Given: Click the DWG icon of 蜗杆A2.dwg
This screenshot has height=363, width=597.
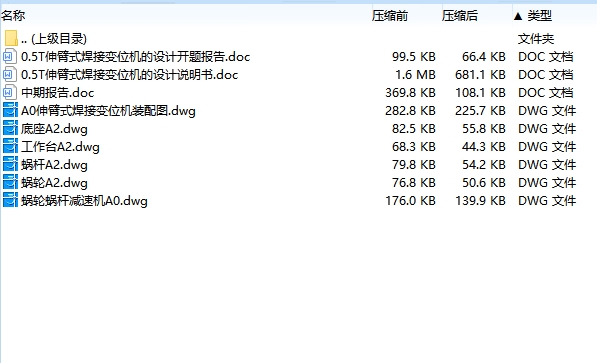Looking at the screenshot, I should (10, 165).
